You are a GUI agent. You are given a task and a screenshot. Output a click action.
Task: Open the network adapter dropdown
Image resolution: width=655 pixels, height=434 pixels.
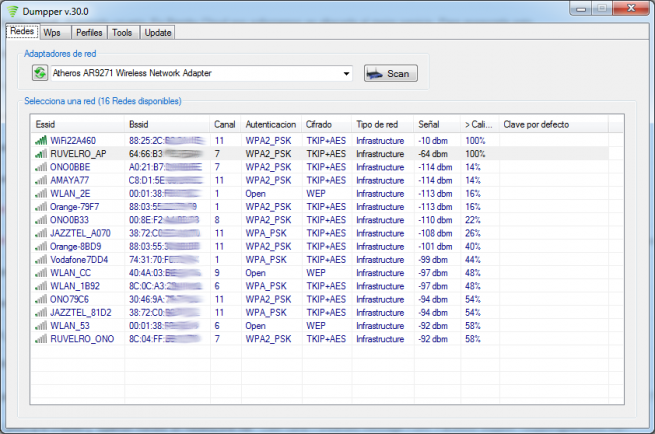tap(346, 73)
